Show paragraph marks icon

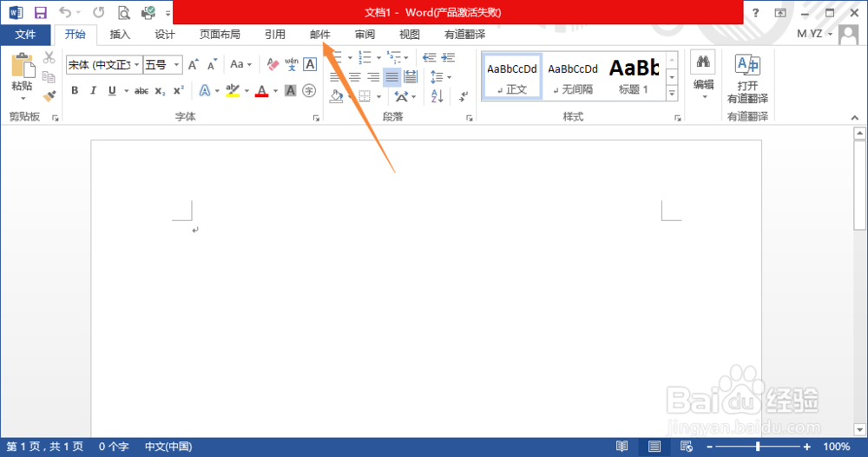tap(463, 96)
